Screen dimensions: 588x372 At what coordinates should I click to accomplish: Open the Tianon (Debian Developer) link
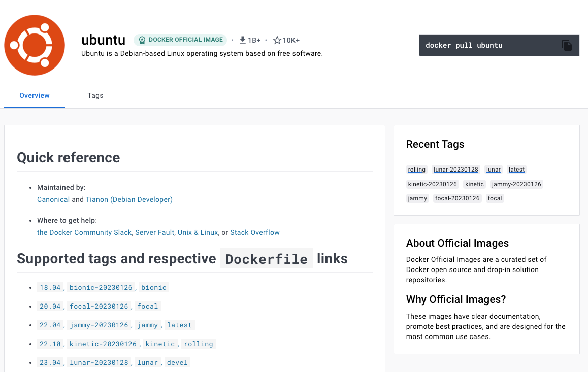click(129, 199)
